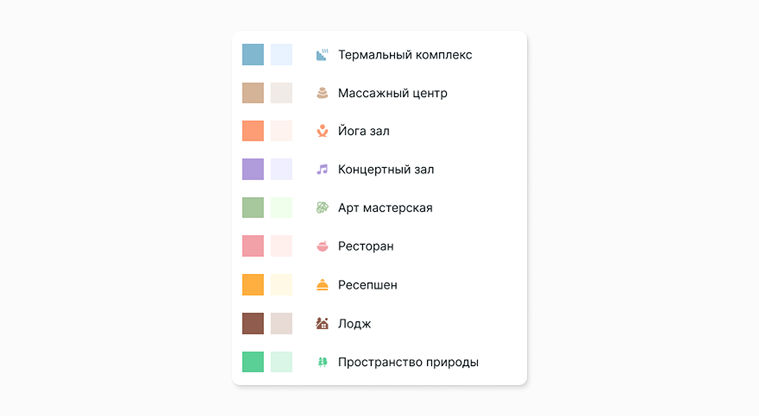759x416 pixels.
Task: Click the Арт мастерская palette icon
Action: click(x=322, y=208)
